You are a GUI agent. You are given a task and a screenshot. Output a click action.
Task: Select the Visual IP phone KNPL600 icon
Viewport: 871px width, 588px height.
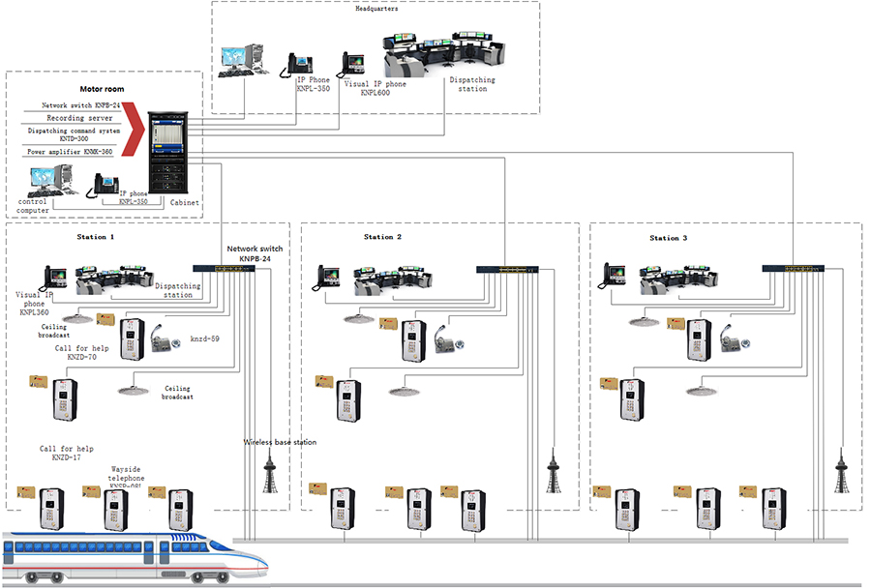click(352, 64)
